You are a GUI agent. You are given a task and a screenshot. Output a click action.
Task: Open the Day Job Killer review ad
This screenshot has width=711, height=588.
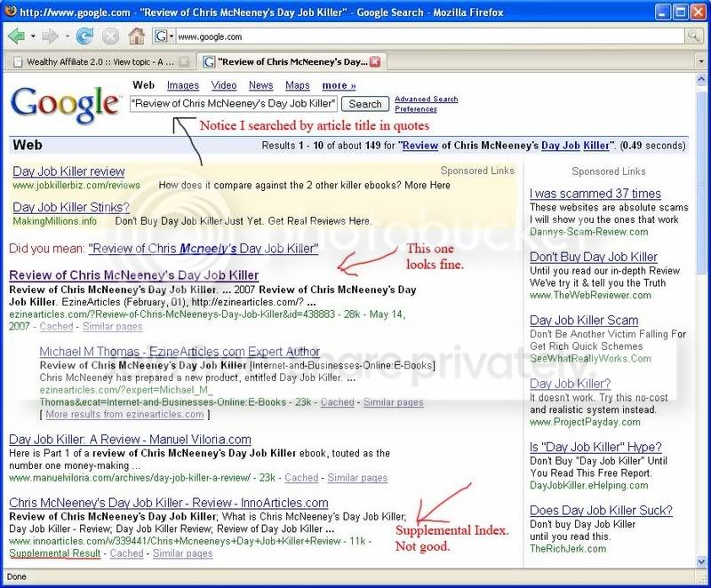tap(68, 171)
